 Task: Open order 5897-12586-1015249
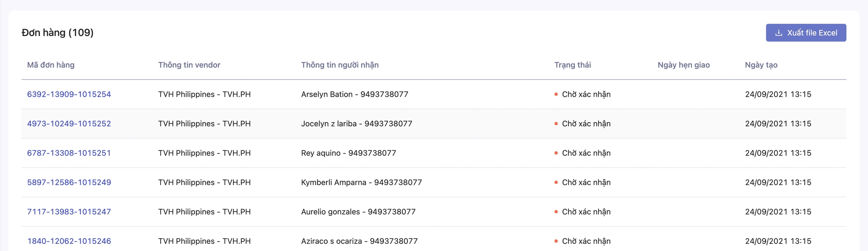(69, 182)
